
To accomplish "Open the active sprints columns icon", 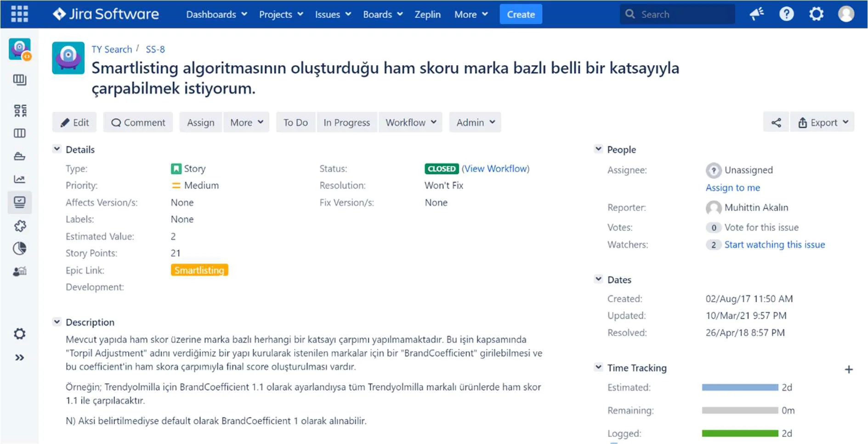I will pyautogui.click(x=20, y=133).
